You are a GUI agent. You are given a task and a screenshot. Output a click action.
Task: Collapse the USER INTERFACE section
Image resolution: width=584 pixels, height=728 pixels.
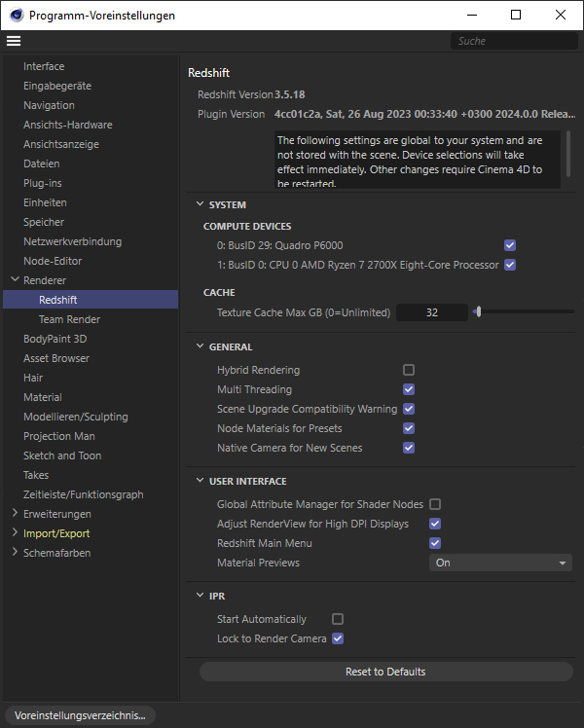coord(200,482)
